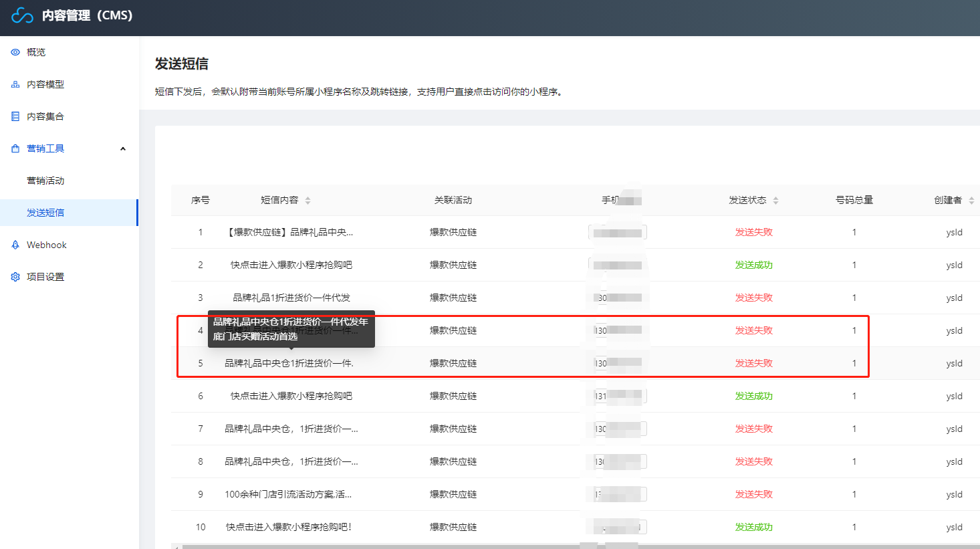Sort by 发送状态 column arrows
Viewport: 980px width, 549px height.
pos(775,200)
